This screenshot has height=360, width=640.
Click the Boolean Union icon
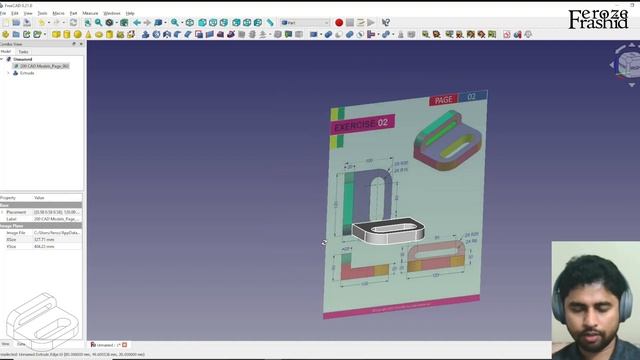pyautogui.click(x=349, y=35)
